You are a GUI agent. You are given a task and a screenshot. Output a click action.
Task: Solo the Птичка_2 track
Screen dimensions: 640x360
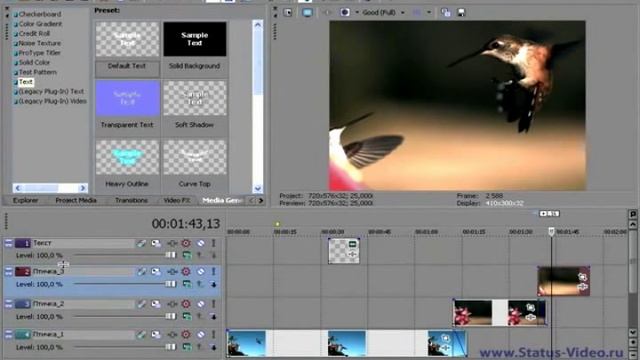pos(213,304)
